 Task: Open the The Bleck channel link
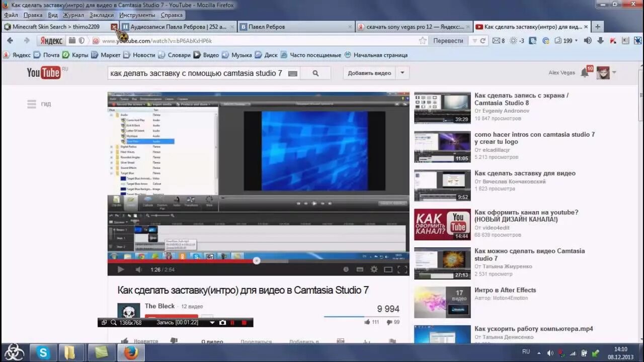(159, 306)
